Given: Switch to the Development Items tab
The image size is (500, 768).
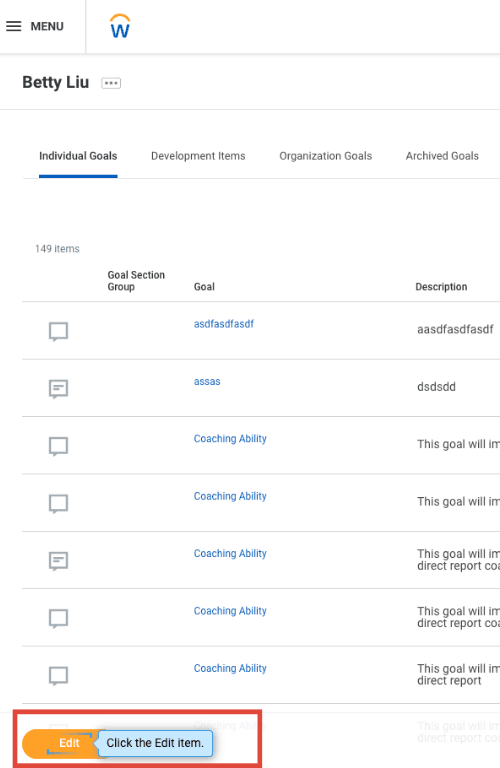Looking at the screenshot, I should click(198, 156).
